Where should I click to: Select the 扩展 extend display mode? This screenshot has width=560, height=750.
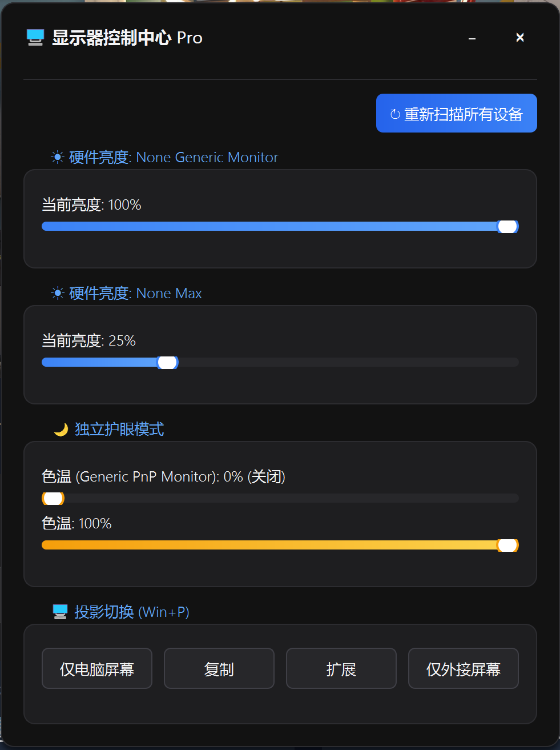(x=341, y=668)
